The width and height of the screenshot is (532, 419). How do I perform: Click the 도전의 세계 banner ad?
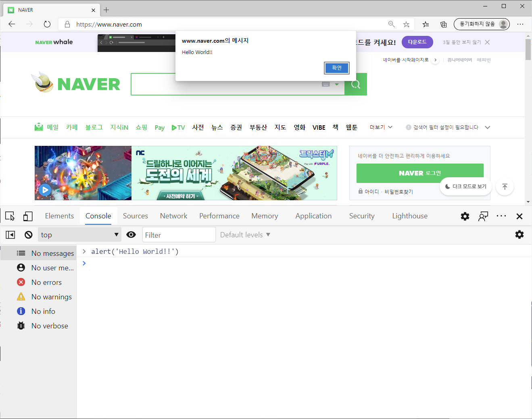234,173
